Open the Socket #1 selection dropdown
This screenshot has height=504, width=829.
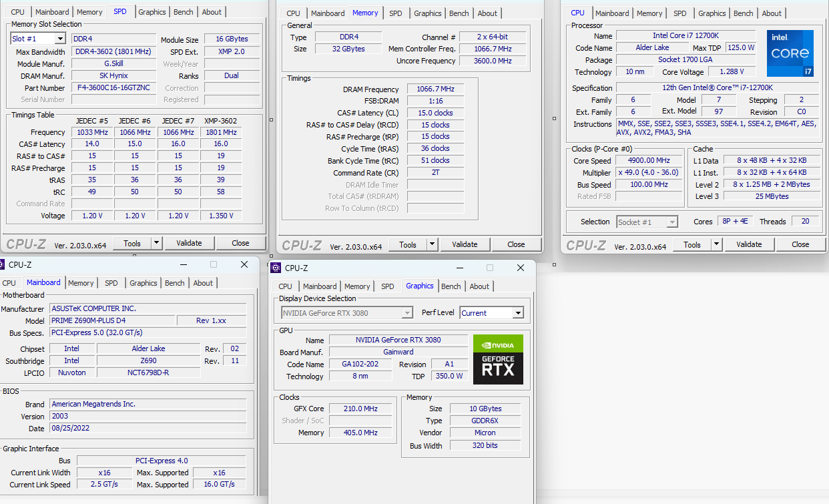(x=672, y=222)
